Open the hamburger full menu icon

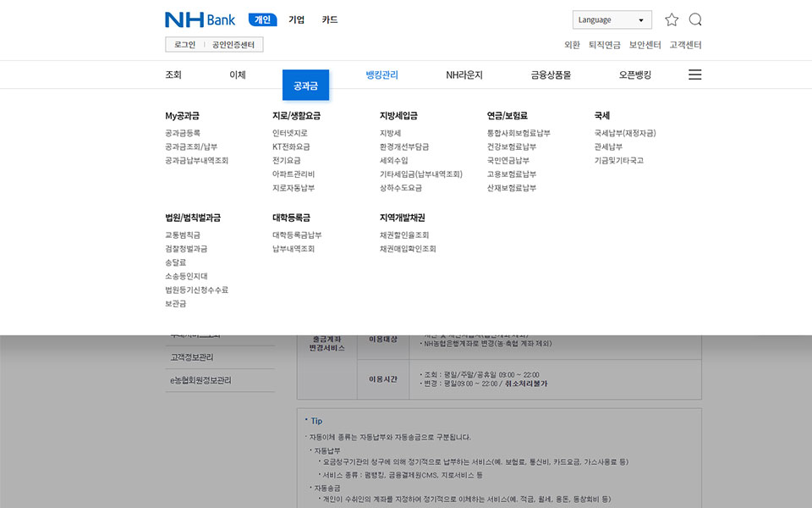point(694,75)
